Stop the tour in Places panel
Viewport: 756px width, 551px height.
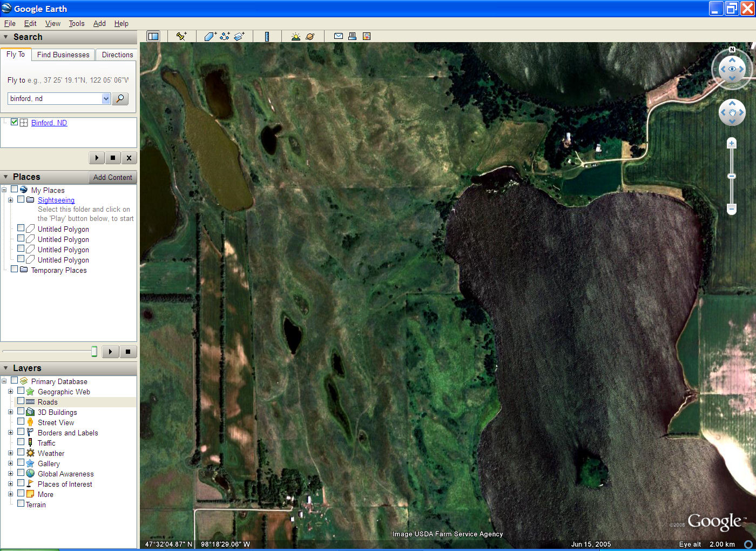128,352
